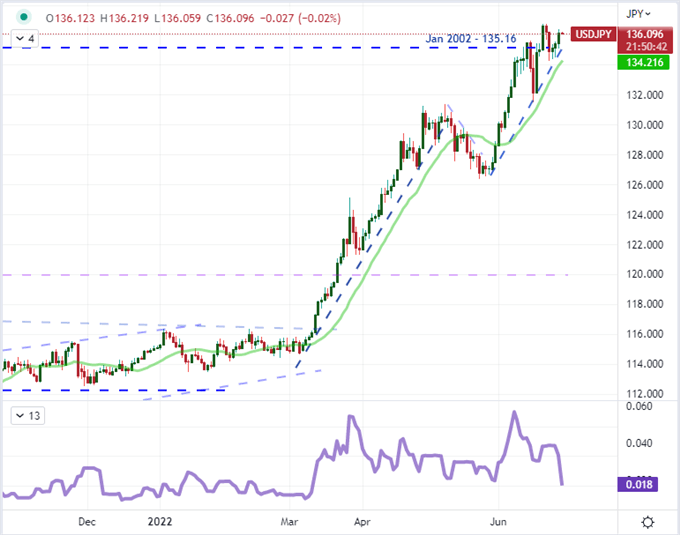This screenshot has height=535, width=680.
Task: Expand the lower pane legend showing 13
Action: (x=28, y=416)
